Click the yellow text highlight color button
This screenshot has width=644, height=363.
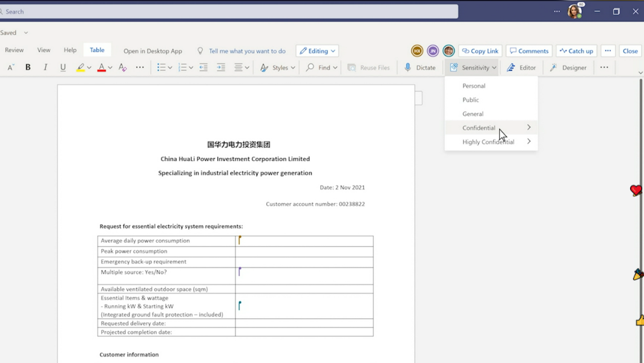[x=80, y=68]
